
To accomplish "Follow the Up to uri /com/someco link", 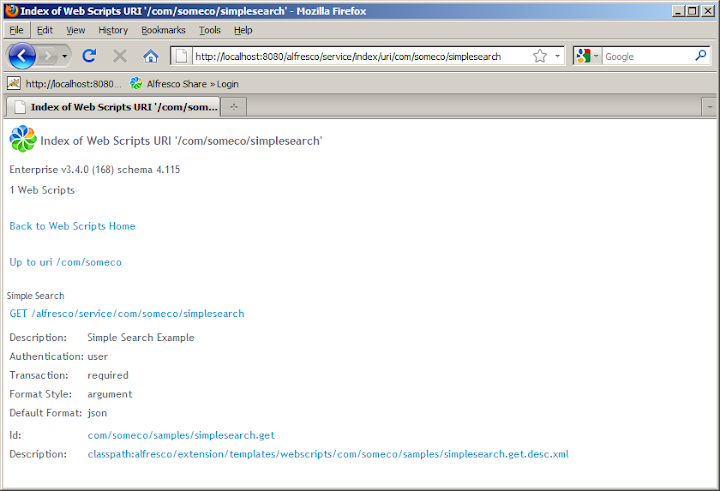I will point(66,262).
